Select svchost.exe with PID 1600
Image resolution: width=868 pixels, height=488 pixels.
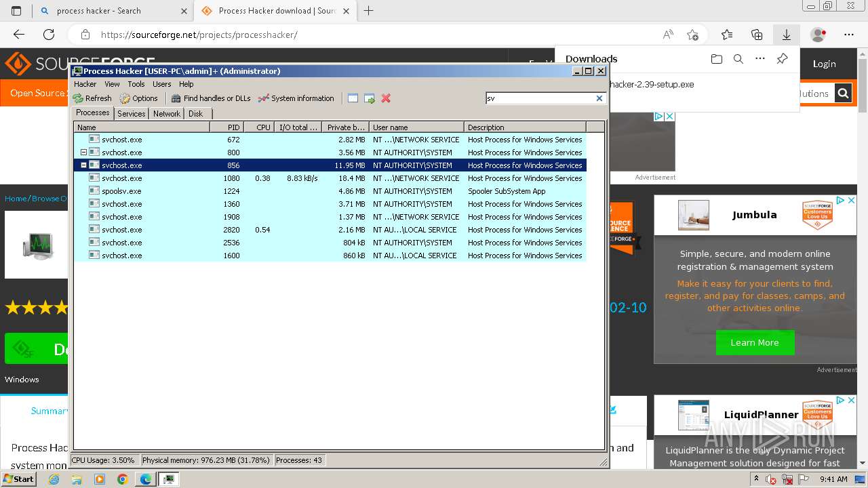click(x=330, y=256)
